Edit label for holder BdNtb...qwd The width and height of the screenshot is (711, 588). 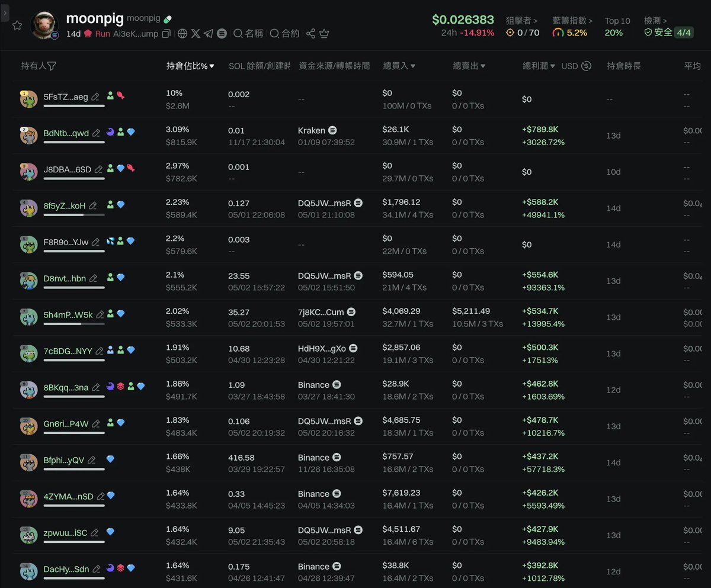point(96,133)
